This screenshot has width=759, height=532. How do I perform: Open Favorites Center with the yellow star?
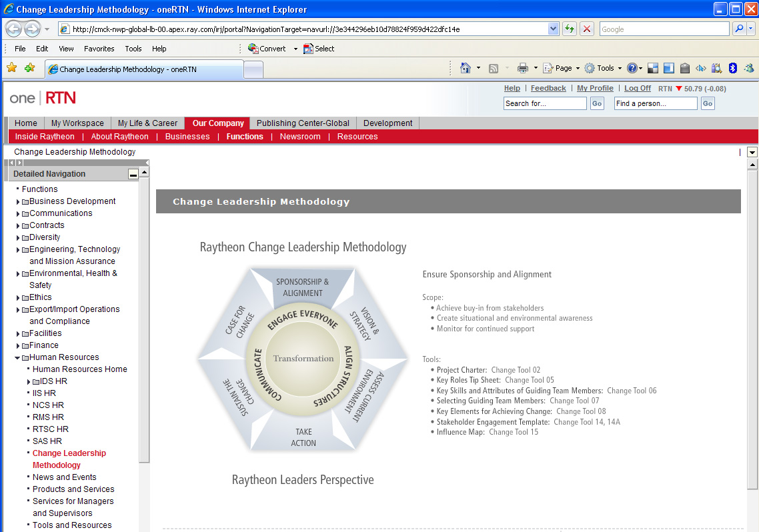tap(12, 68)
